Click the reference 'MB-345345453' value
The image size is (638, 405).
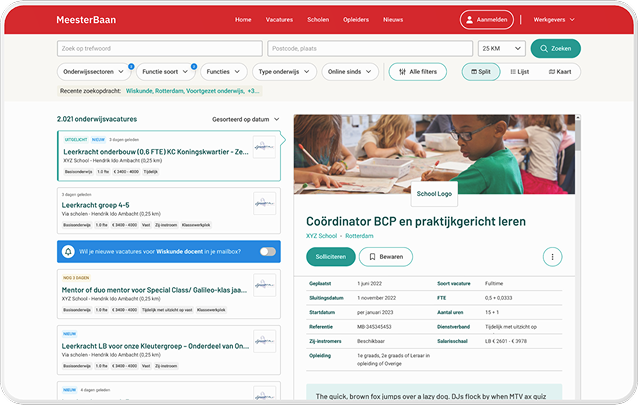tap(374, 327)
